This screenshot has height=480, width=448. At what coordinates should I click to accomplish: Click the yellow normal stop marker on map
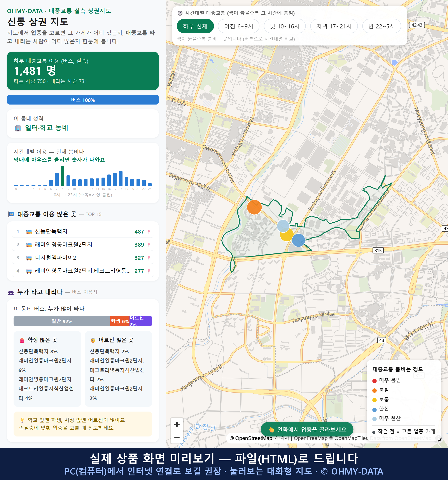coord(286,235)
